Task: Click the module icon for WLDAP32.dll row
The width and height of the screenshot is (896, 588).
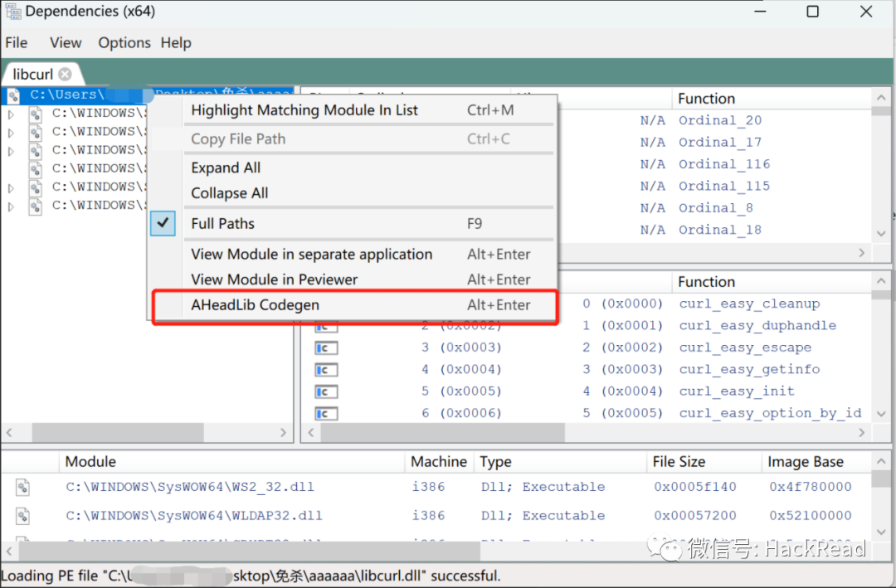Action: click(x=23, y=516)
